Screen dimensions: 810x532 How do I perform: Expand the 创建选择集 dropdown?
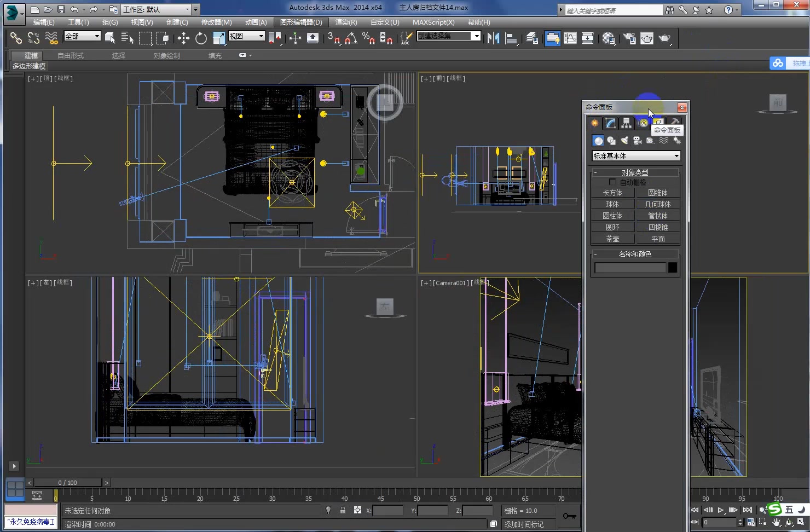477,36
